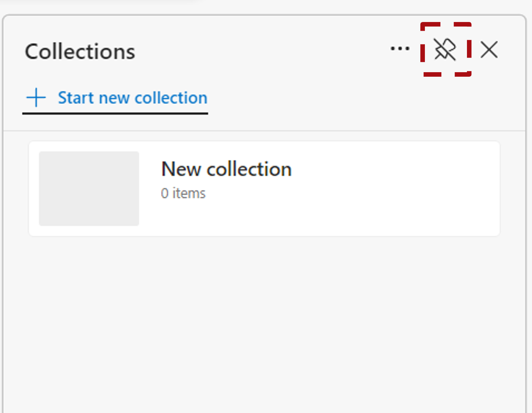Viewport: 532px width, 413px height.
Task: Click the Collections heading
Action: tap(80, 51)
